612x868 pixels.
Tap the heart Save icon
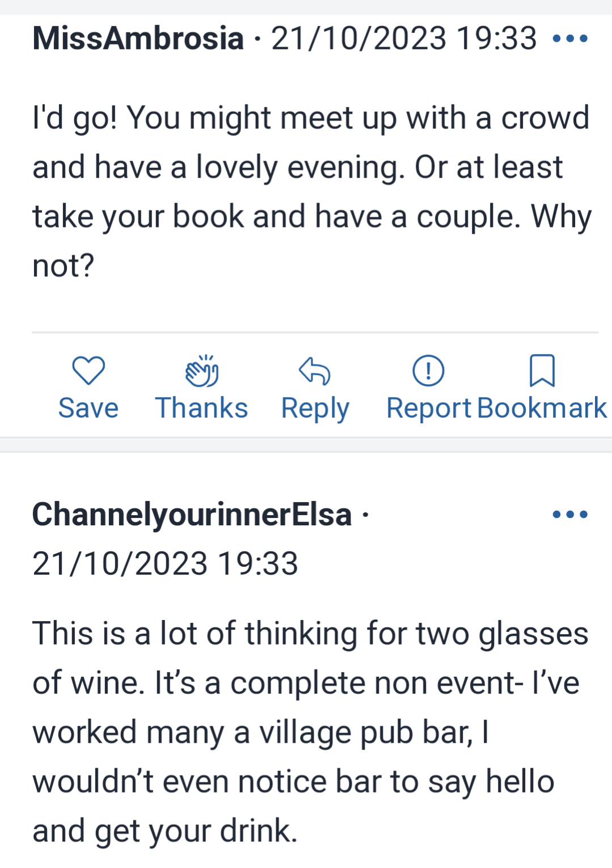pos(88,370)
